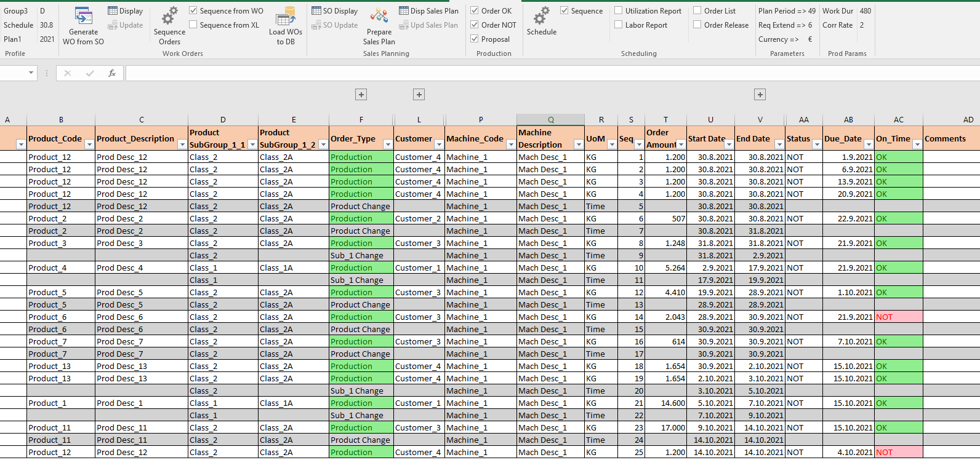Click Upd Sales Plan button
This screenshot has width=980, height=468.
428,25
